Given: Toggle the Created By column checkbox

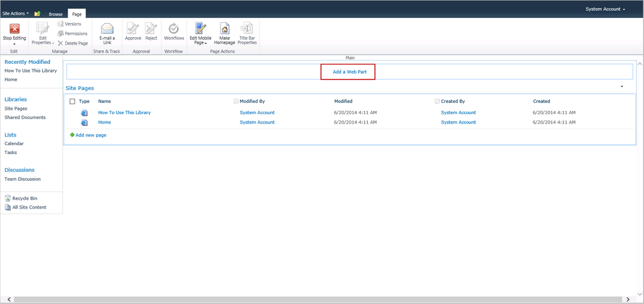Looking at the screenshot, I should (437, 101).
